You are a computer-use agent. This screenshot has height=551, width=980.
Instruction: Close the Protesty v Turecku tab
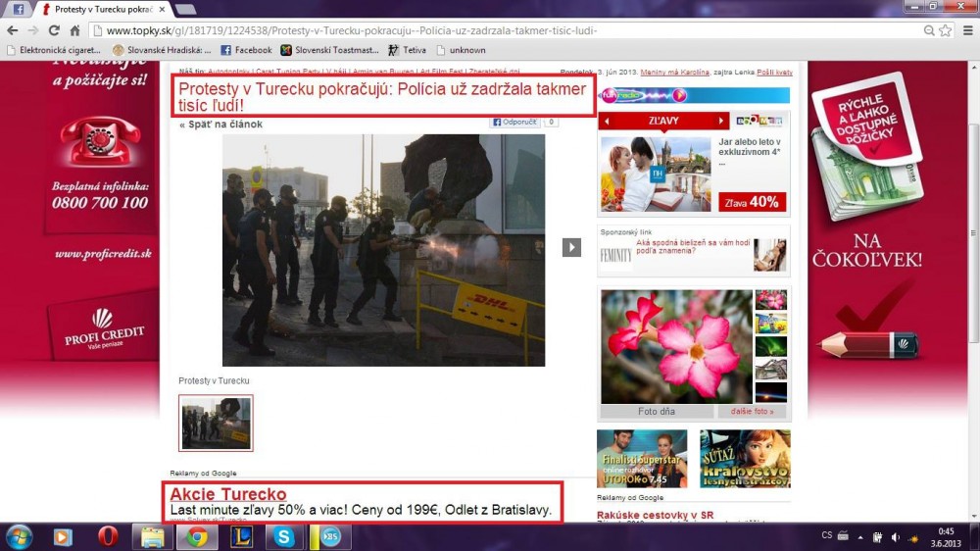[163, 10]
